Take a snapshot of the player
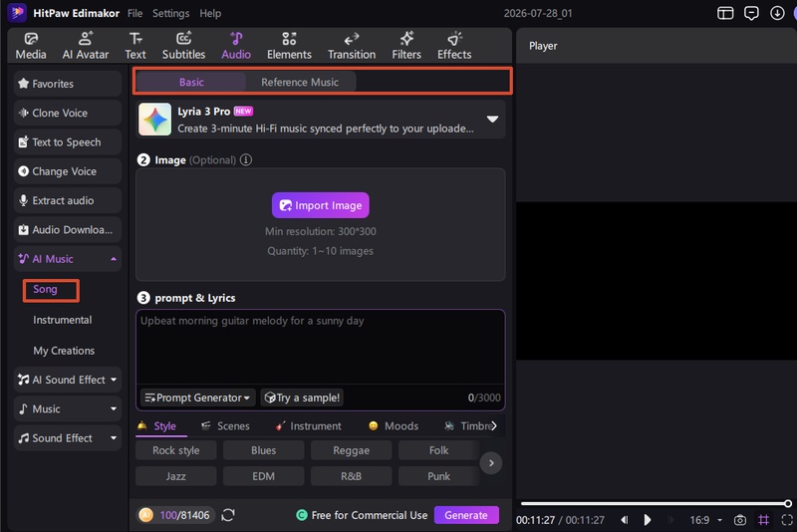This screenshot has height=532, width=797. point(739,520)
